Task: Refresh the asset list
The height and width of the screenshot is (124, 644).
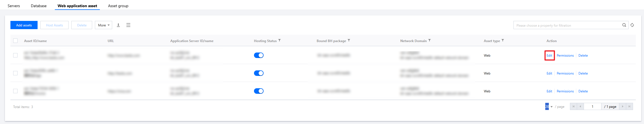Action: tap(632, 25)
